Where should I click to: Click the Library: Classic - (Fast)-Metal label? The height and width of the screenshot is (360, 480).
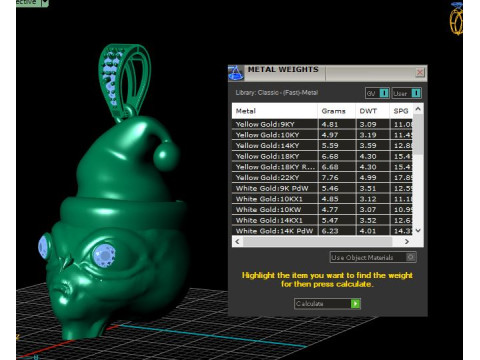[x=277, y=93]
